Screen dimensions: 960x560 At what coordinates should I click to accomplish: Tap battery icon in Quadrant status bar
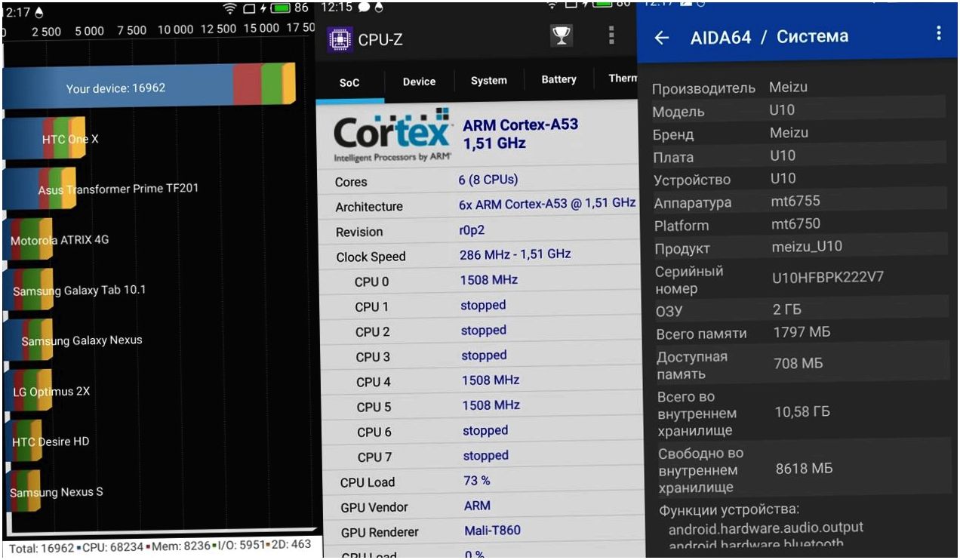280,8
